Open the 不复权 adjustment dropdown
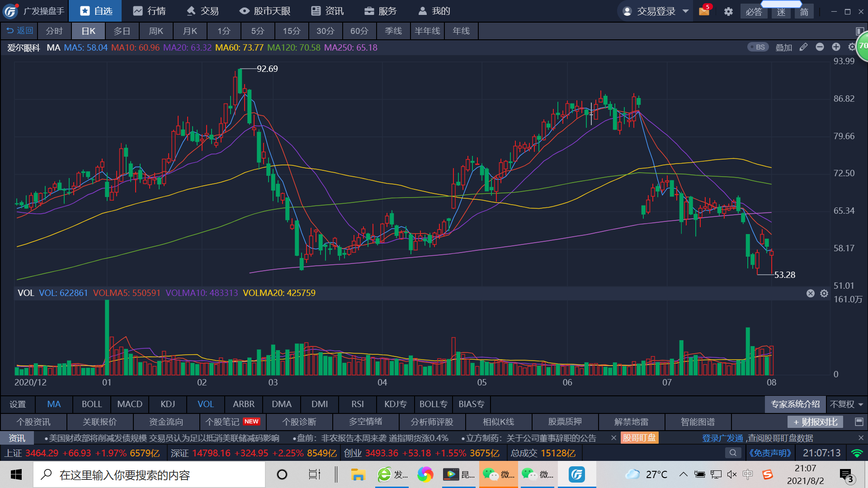868x488 pixels. pyautogui.click(x=846, y=404)
